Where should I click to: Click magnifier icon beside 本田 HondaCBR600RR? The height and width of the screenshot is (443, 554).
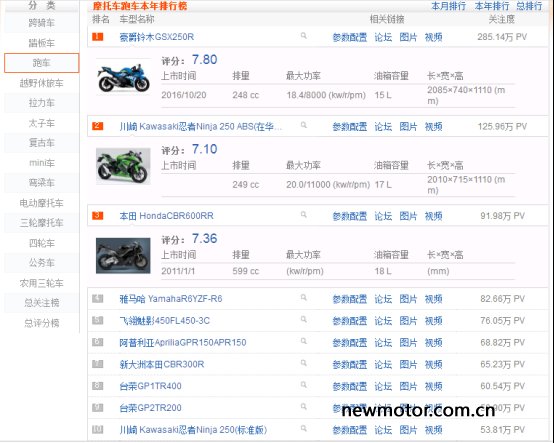(303, 215)
